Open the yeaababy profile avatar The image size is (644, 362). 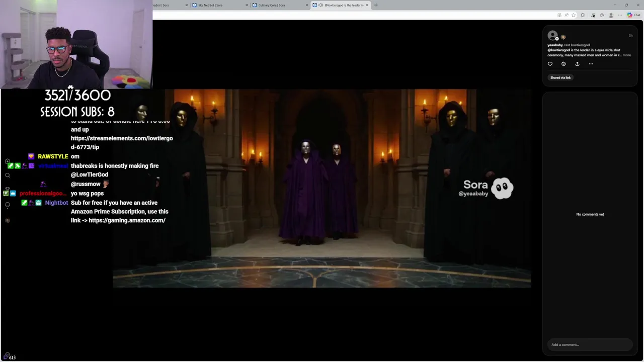pyautogui.click(x=552, y=36)
